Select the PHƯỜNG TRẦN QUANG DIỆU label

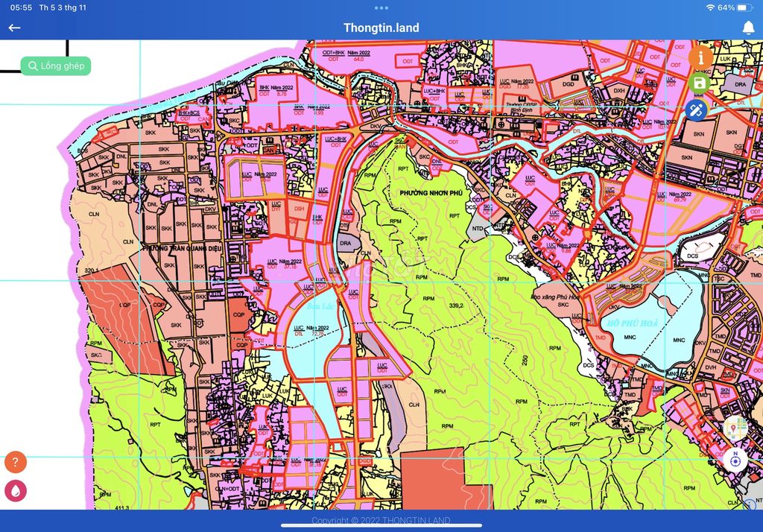click(x=182, y=248)
